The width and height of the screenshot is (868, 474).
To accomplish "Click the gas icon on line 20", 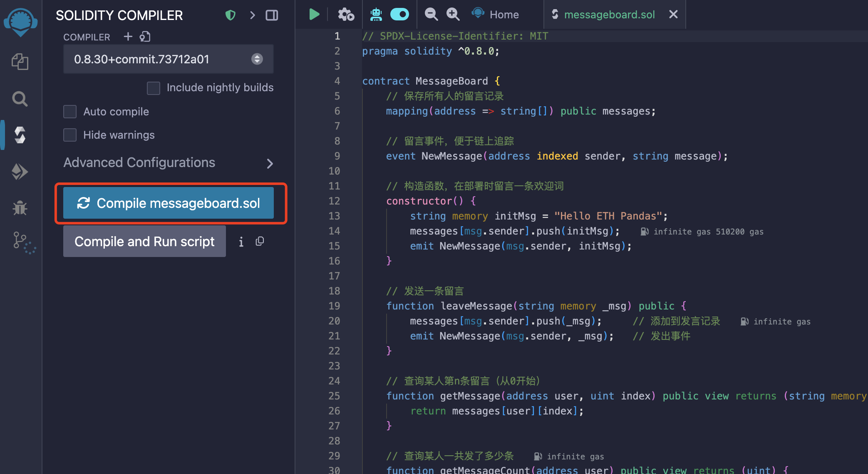I will [x=744, y=322].
